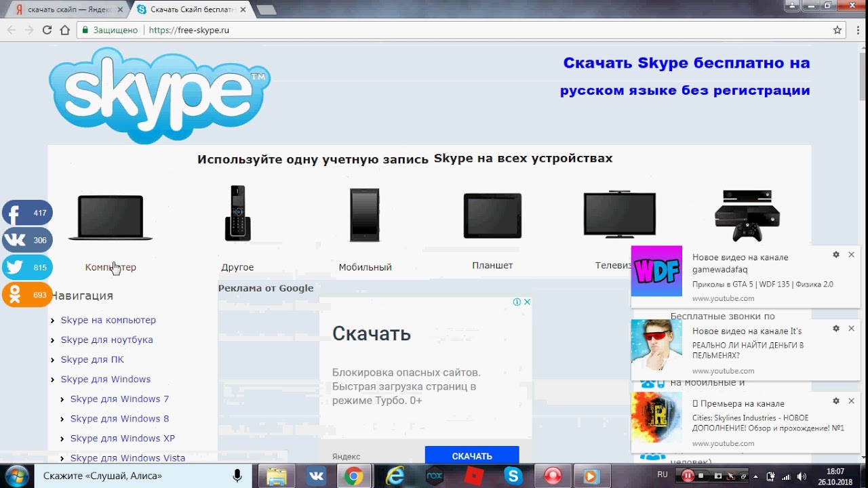Open VK app in taskbar

click(x=315, y=476)
